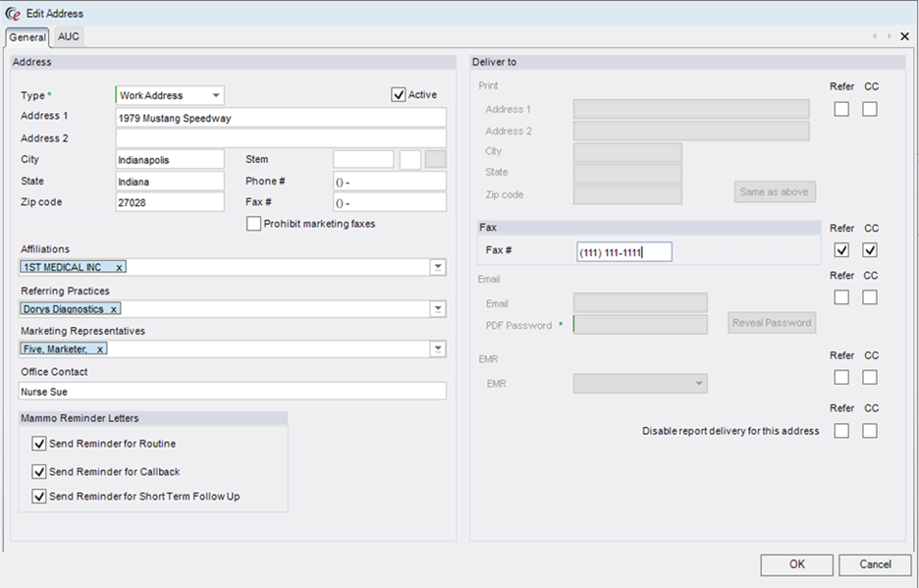Remove the Dorys Diagnostics practice tag

click(113, 310)
